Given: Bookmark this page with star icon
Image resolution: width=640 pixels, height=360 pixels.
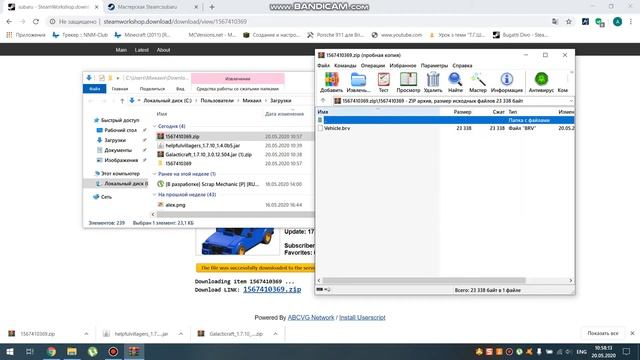Looking at the screenshot, I should coord(569,22).
